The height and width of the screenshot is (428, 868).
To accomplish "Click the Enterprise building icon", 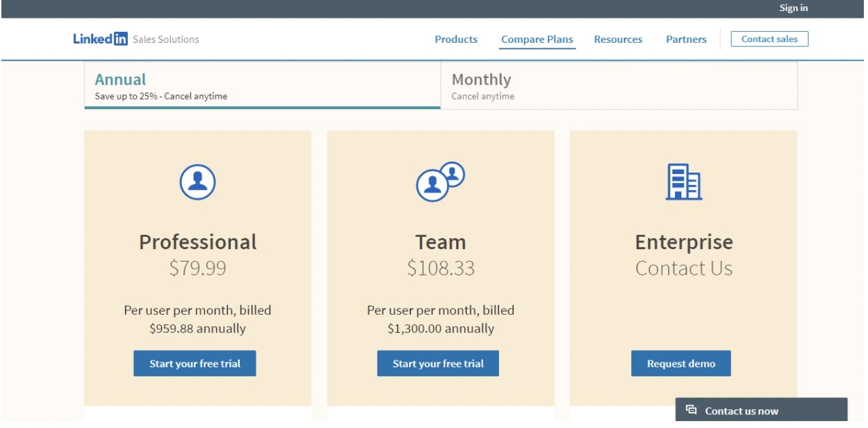I will click(683, 182).
